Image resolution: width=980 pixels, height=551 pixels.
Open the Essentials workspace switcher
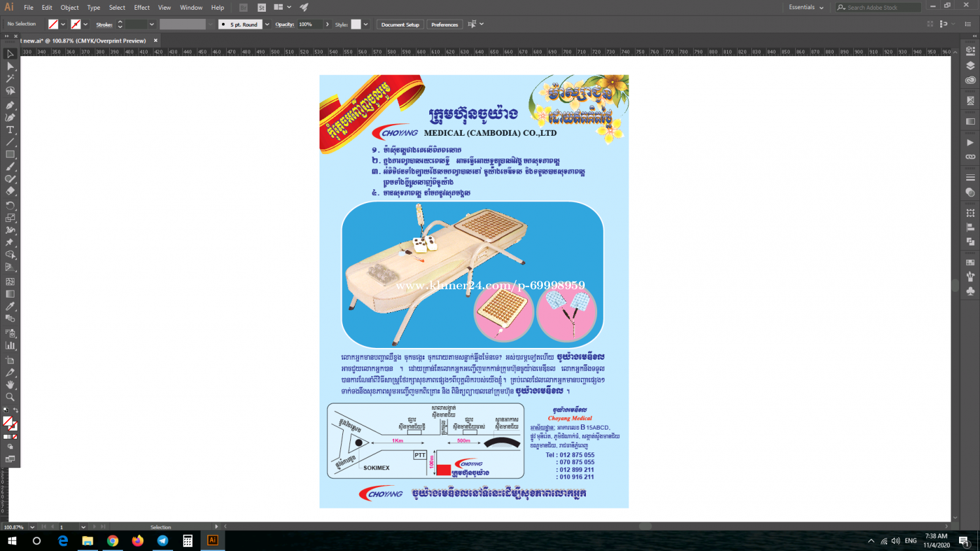coord(806,7)
